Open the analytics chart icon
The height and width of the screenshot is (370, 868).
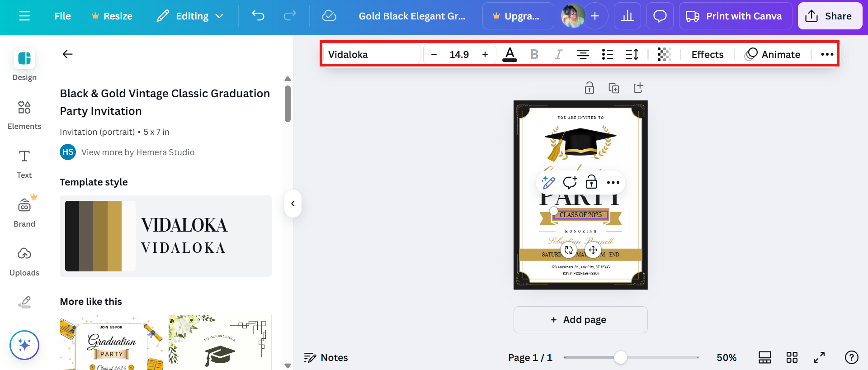627,16
